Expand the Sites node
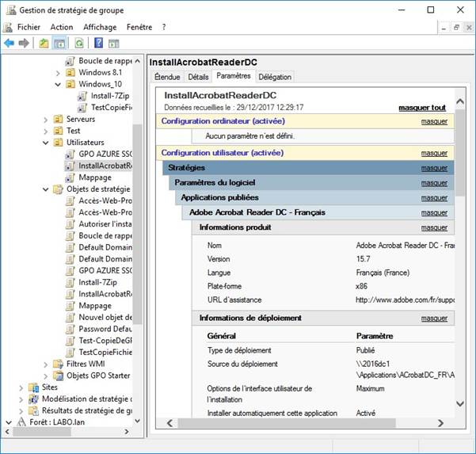Screen dimensions: 476x454 click(x=21, y=387)
